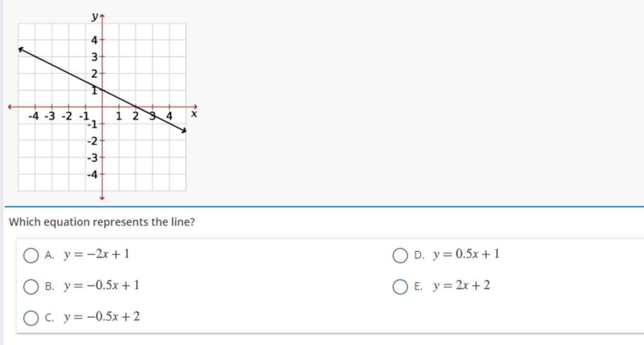Click the line's upper-left arrowhead on graph
644x345 pixels.
coord(21,49)
